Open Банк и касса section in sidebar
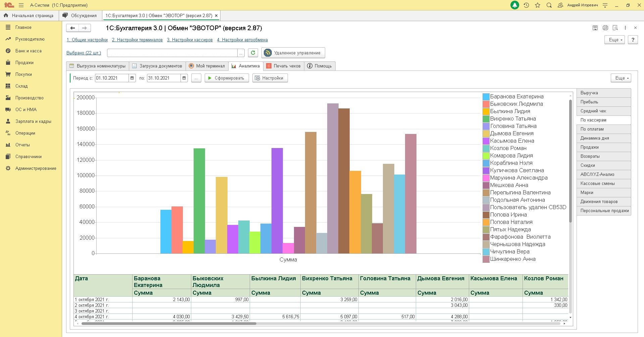Image resolution: width=644 pixels, height=337 pixels. pos(31,51)
